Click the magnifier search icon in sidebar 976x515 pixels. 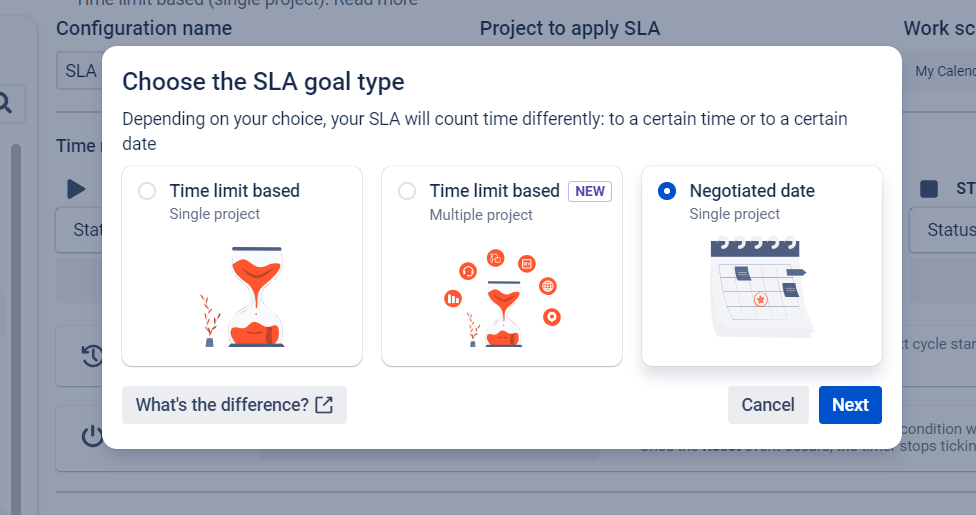click(5, 102)
